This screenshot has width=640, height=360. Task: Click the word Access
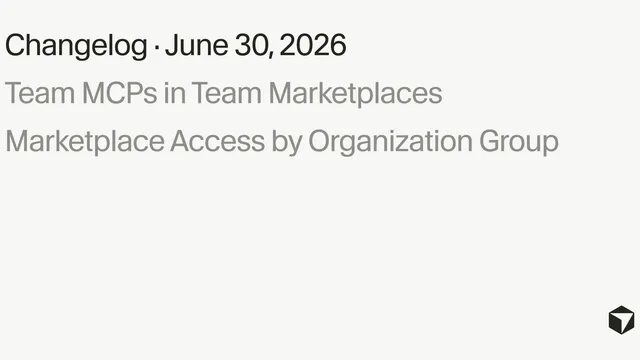tap(218, 141)
